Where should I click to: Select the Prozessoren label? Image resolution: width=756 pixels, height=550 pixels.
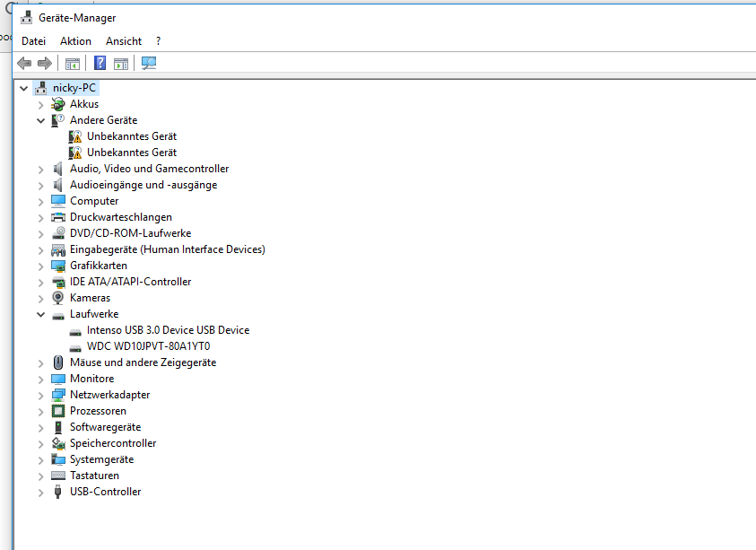[98, 411]
